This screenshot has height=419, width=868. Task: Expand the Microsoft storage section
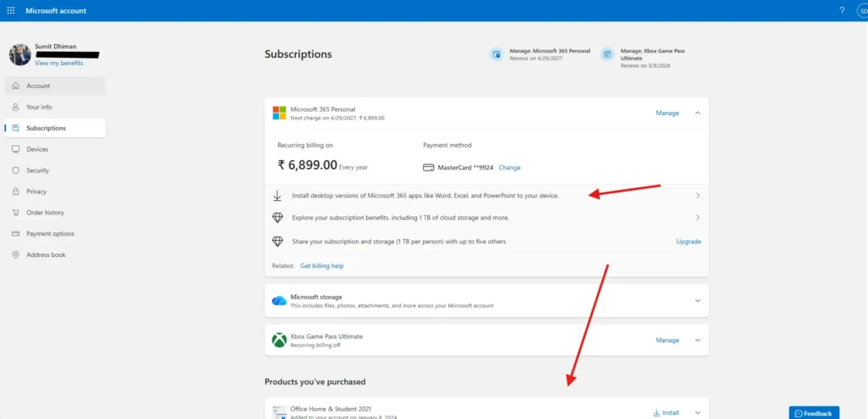(698, 301)
